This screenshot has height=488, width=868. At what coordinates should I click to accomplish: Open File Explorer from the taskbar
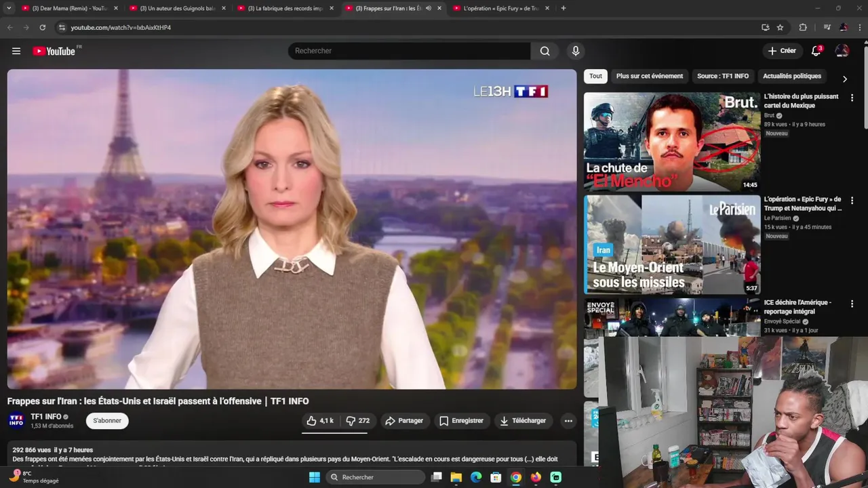click(456, 477)
